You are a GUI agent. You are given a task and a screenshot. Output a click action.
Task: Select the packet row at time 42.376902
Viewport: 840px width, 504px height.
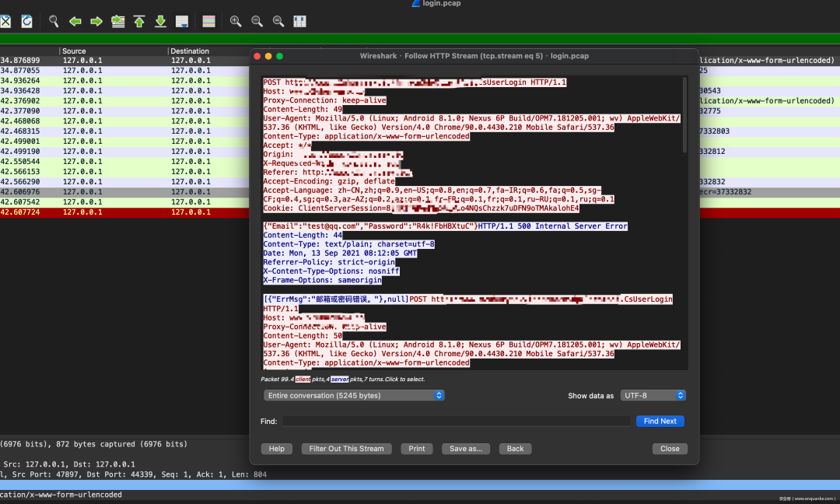(x=124, y=100)
